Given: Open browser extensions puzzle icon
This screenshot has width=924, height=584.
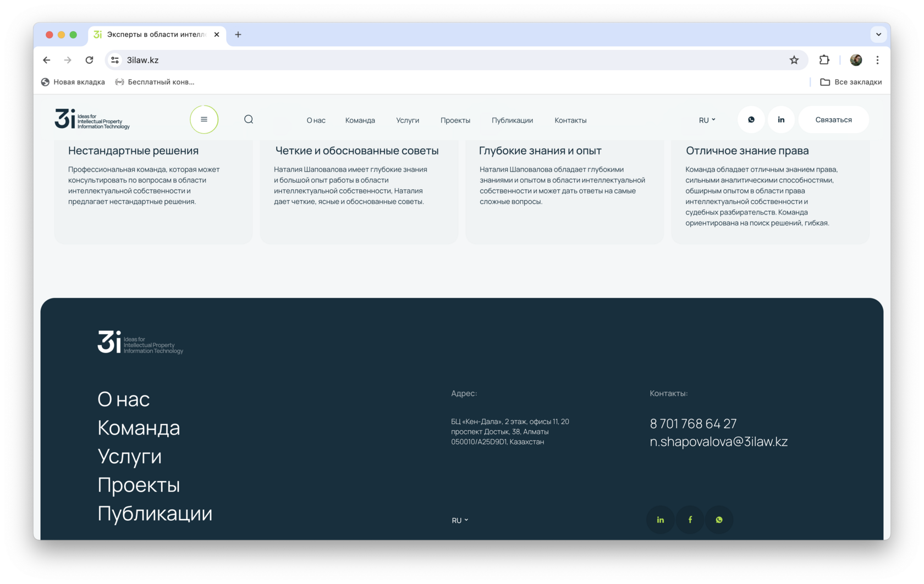Looking at the screenshot, I should tap(824, 60).
